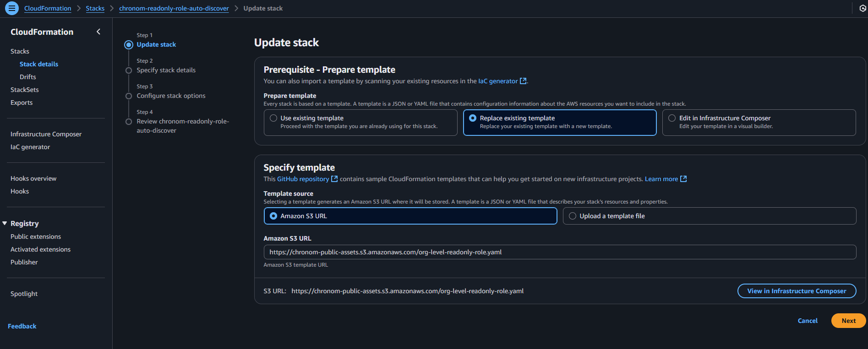This screenshot has width=868, height=349.
Task: Click the GitHub repository external link icon
Action: [334, 179]
